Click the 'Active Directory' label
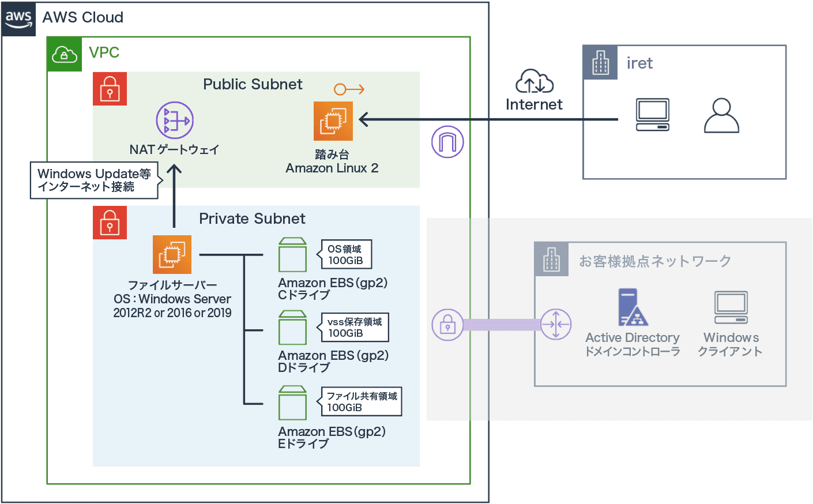This screenshot has width=813, height=504. click(x=633, y=338)
